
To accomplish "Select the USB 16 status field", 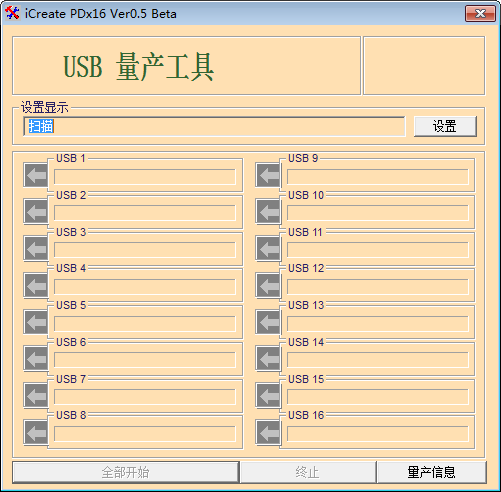I will click(378, 434).
